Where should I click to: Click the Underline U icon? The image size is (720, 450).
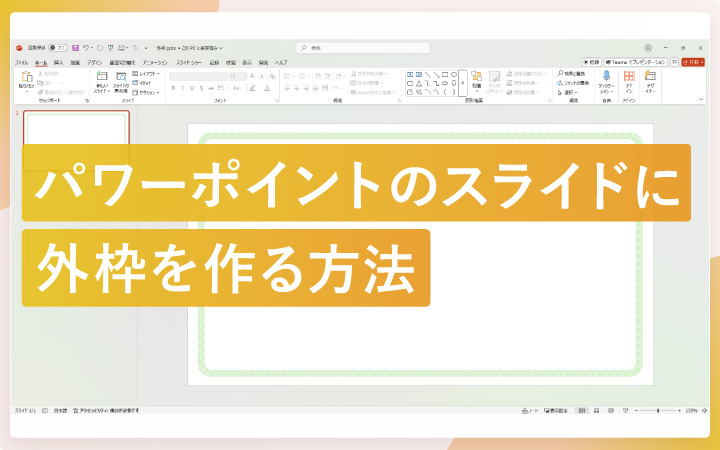click(x=192, y=88)
